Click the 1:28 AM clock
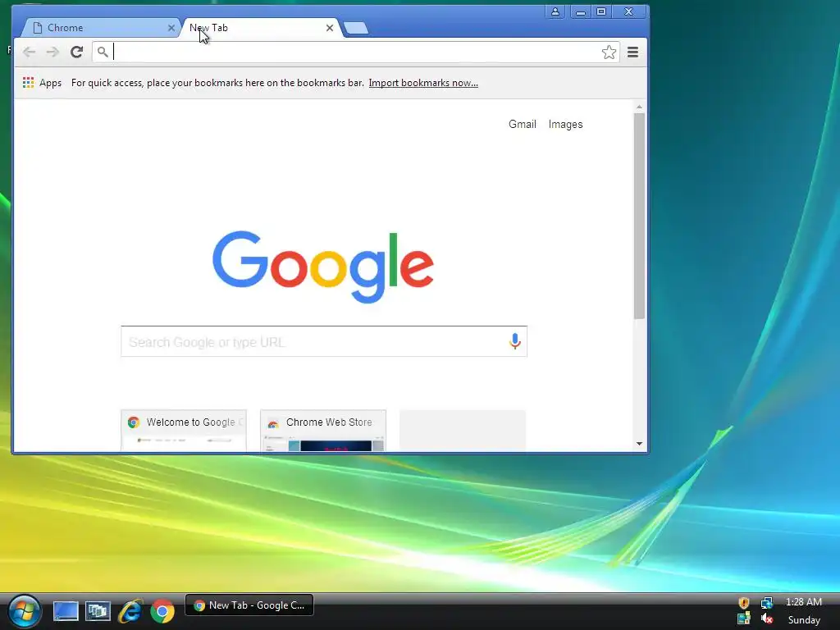The image size is (840, 630). point(804,602)
